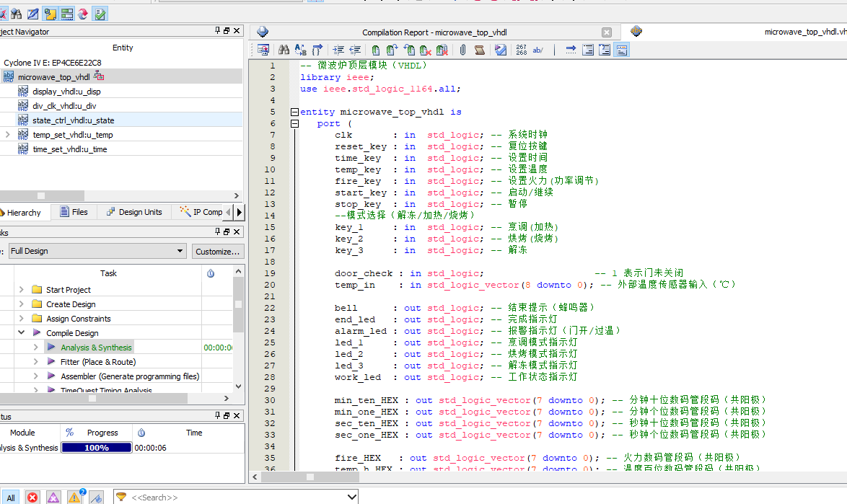
Task: Click Analyze Current File check icon
Action: pyautogui.click(x=501, y=50)
